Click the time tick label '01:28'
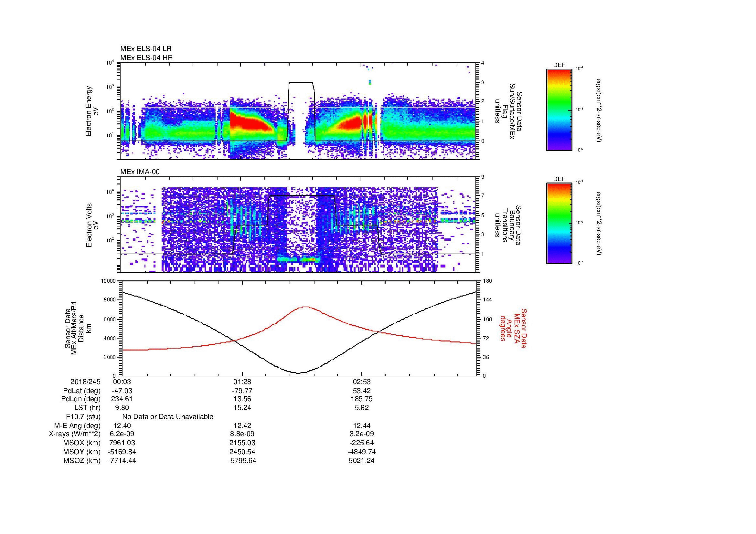 [242, 382]
